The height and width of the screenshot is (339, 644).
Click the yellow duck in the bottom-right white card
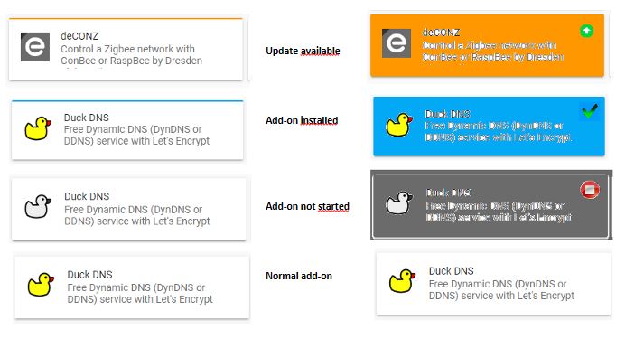click(402, 281)
